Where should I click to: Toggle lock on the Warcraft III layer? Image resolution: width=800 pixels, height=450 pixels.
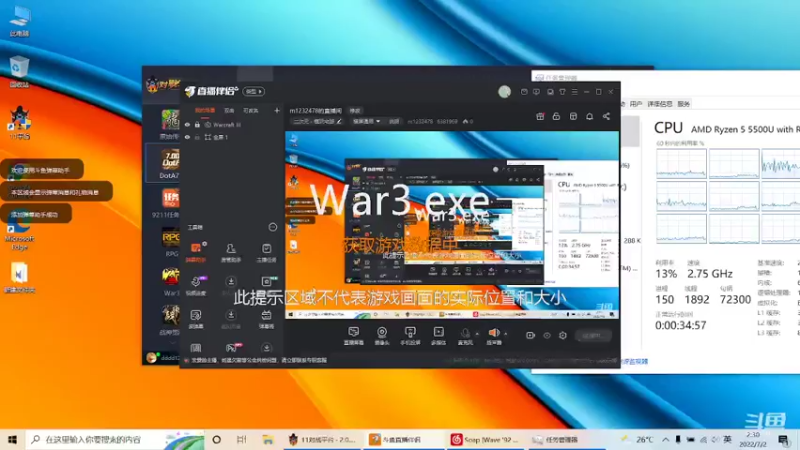197,124
